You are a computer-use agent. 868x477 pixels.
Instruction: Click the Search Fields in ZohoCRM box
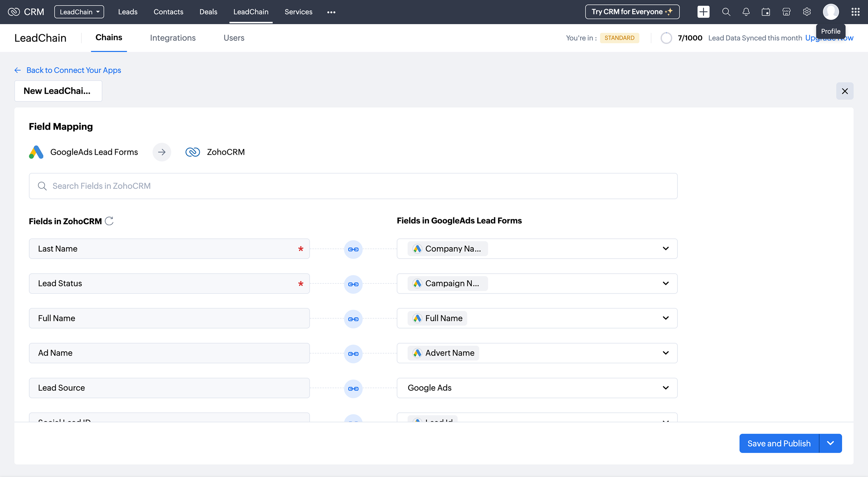pyautogui.click(x=353, y=186)
